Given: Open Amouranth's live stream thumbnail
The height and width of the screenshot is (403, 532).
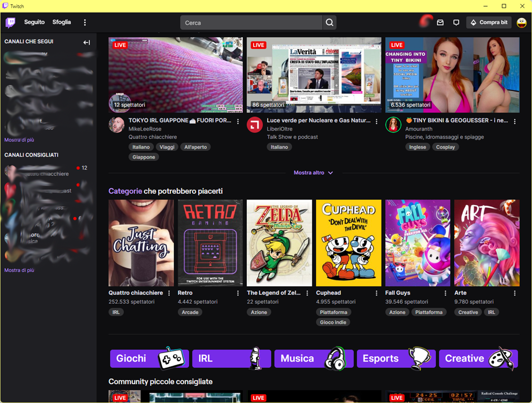Looking at the screenshot, I should (x=452, y=75).
